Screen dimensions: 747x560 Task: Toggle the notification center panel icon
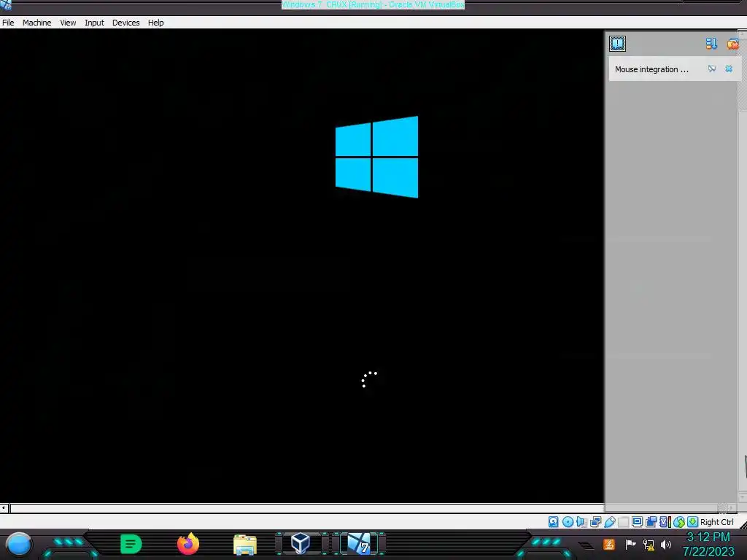[617, 44]
